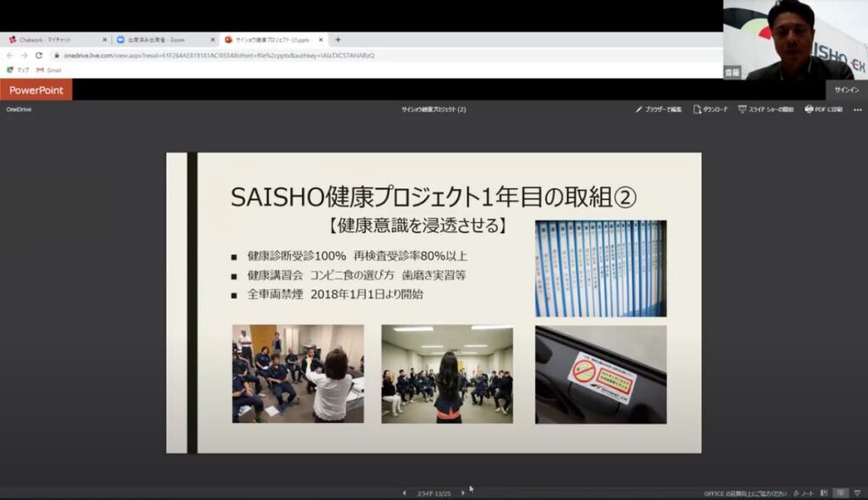Click the OFFICE quality feedback link
This screenshot has width=868, height=500.
(x=745, y=493)
